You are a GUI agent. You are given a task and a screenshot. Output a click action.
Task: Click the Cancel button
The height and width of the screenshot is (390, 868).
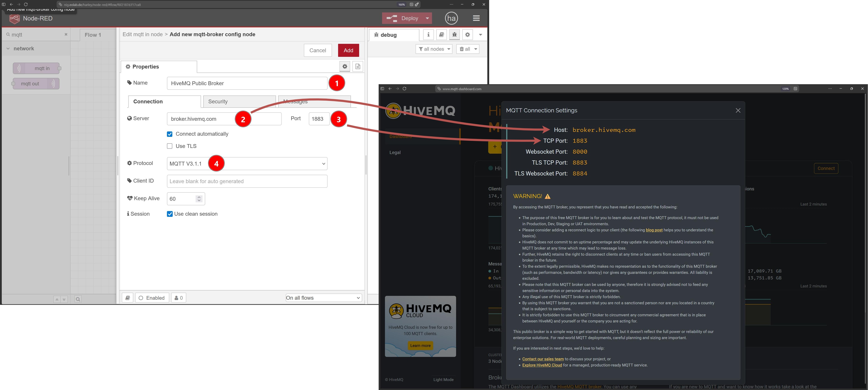317,50
